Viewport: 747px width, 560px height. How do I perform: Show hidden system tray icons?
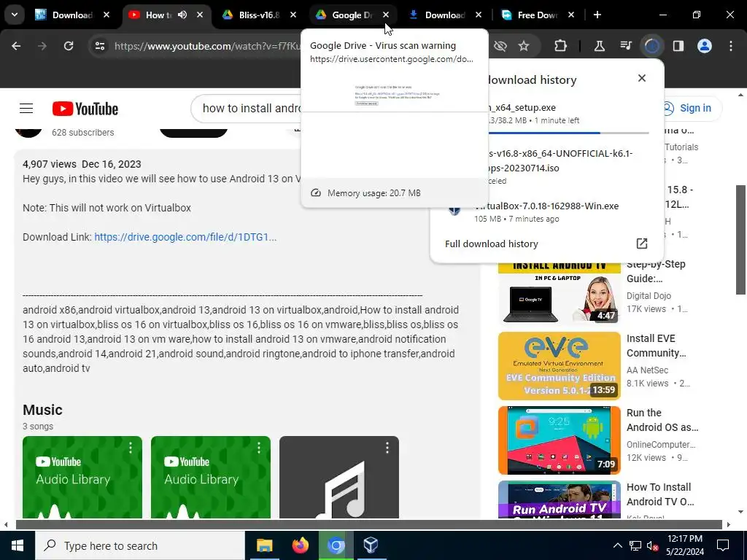click(617, 545)
